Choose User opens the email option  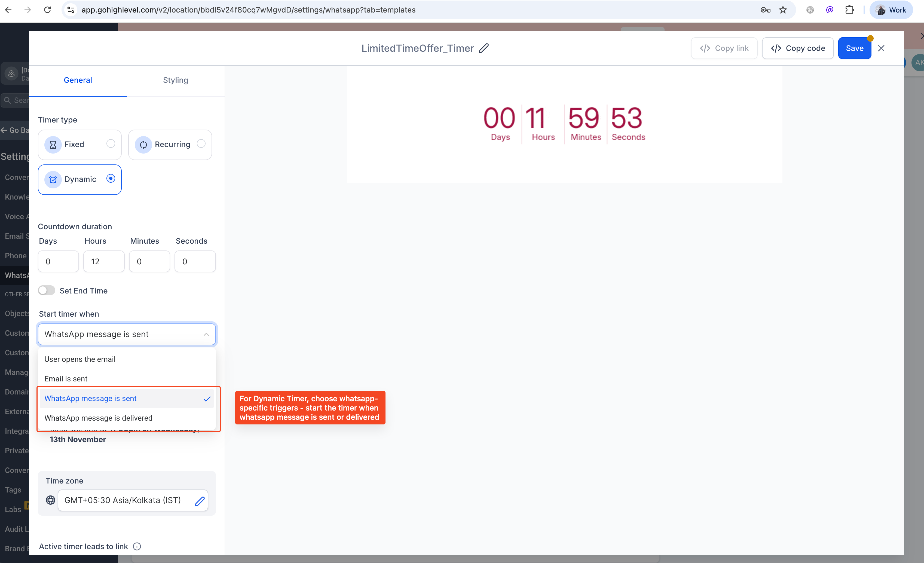[80, 359]
